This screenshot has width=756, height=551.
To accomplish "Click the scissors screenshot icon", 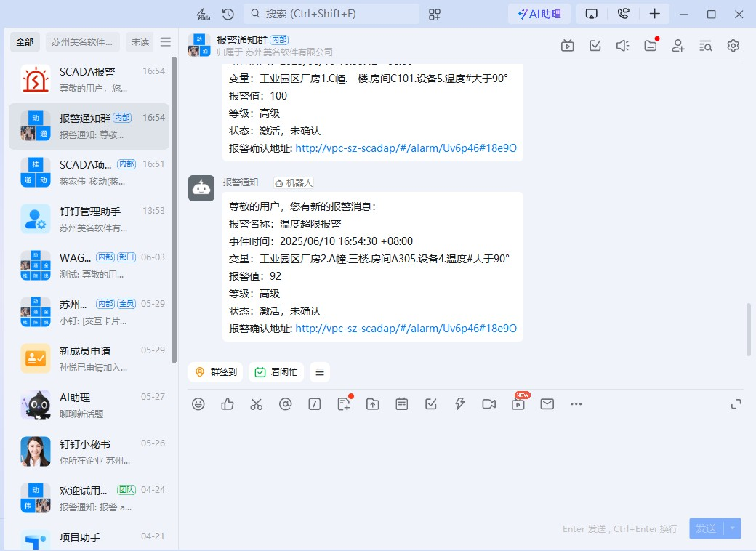I will coord(256,404).
